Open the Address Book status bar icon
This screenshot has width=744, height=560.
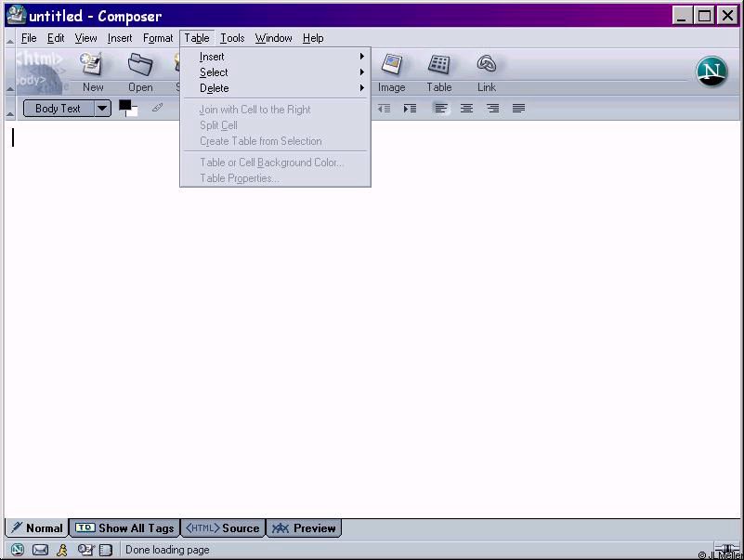point(106,550)
